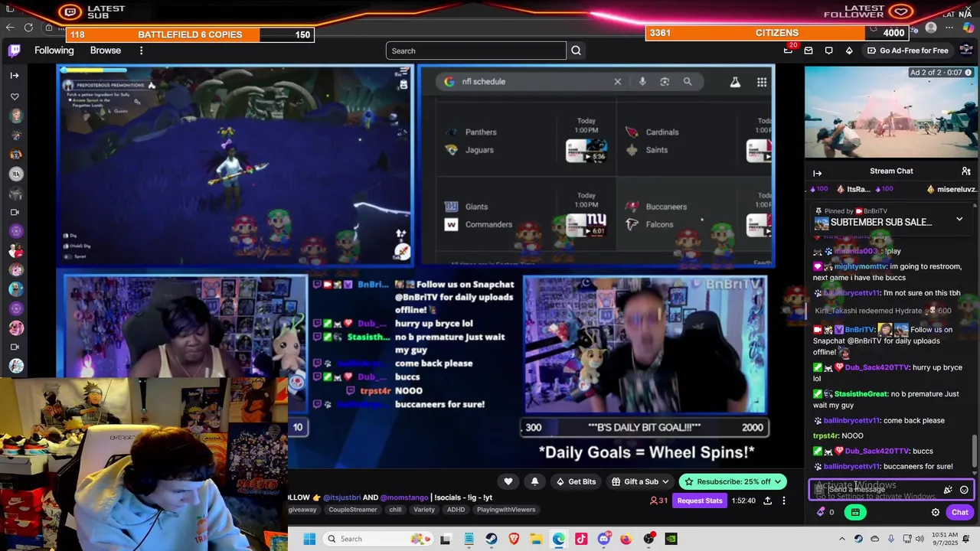Open the Twitch user avatar menu

point(966,51)
